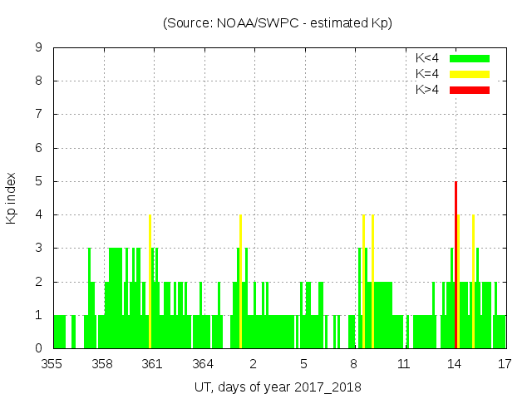
Task: Click the yellow K=4 legend swatch
Action: [x=470, y=74]
